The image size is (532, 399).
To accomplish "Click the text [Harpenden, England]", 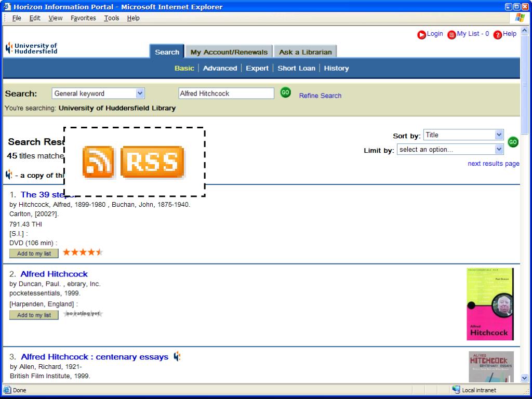I will (x=44, y=304).
